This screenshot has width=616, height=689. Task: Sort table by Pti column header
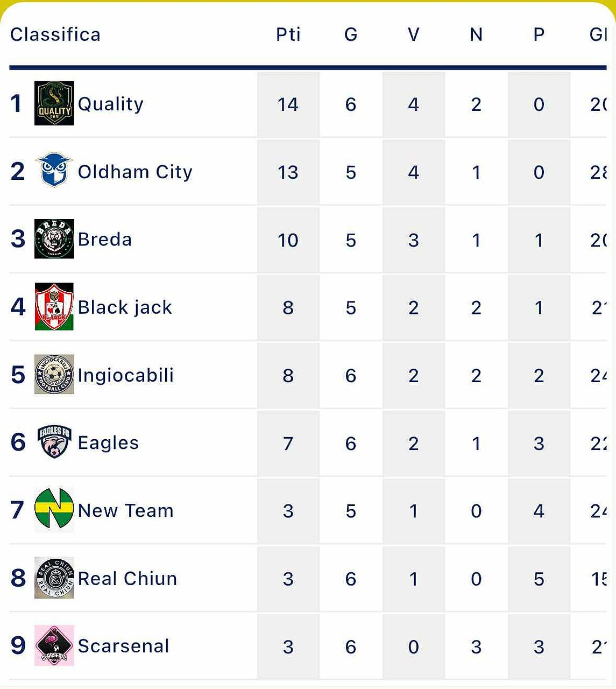[x=288, y=34]
